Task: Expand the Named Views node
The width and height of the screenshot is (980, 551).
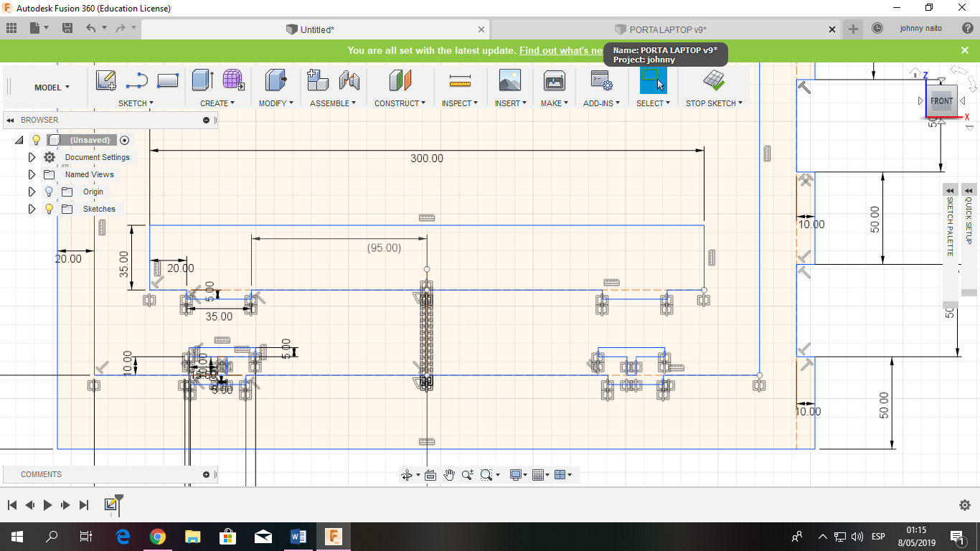Action: coord(32,174)
